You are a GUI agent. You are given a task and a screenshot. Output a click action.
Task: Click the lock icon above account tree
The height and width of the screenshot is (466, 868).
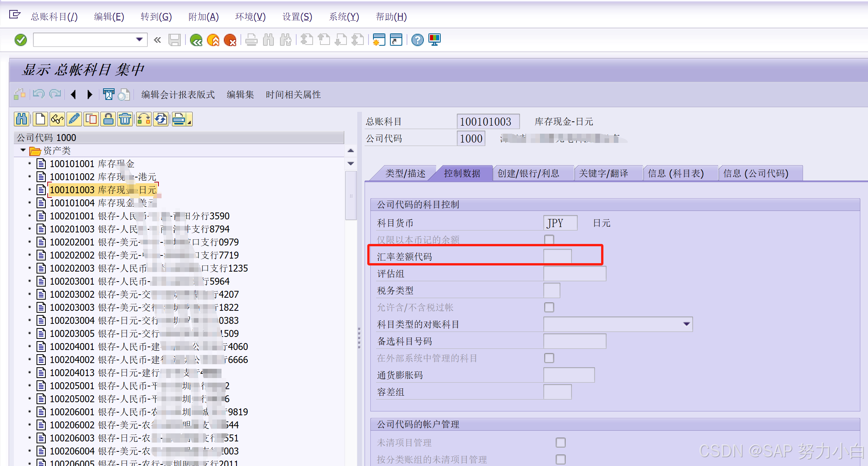pyautogui.click(x=108, y=119)
